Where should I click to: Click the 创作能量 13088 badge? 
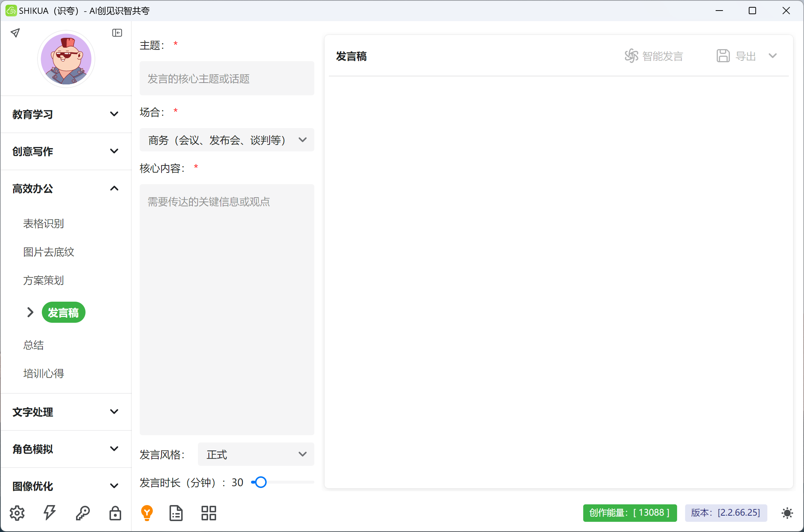click(630, 513)
